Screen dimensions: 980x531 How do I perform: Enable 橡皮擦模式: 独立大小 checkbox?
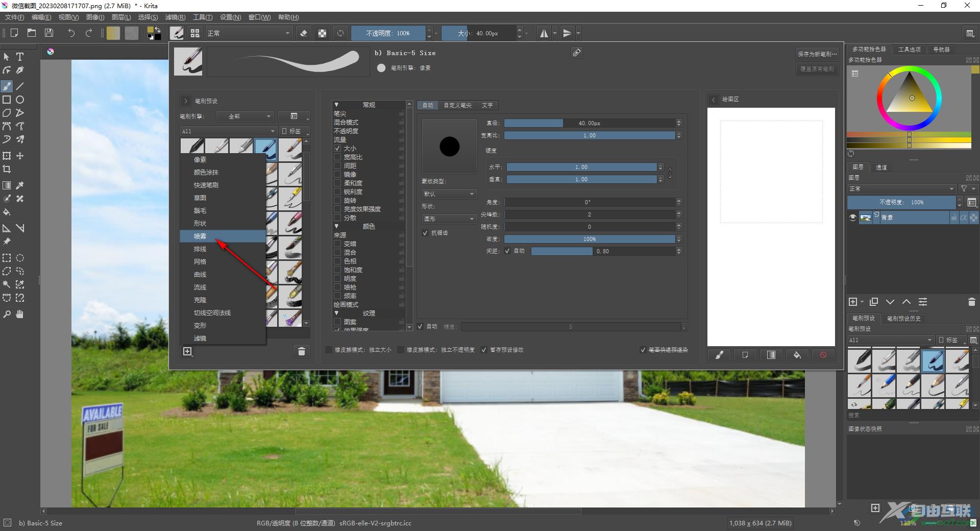[329, 350]
